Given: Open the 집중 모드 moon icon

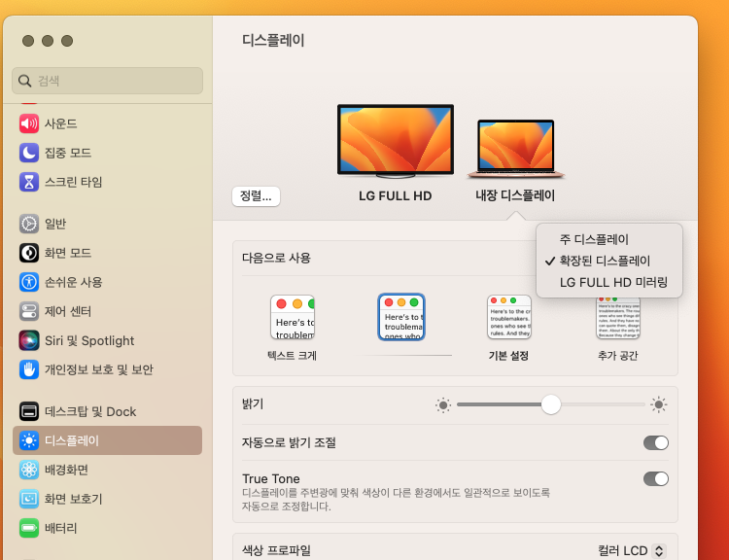Looking at the screenshot, I should (x=29, y=153).
